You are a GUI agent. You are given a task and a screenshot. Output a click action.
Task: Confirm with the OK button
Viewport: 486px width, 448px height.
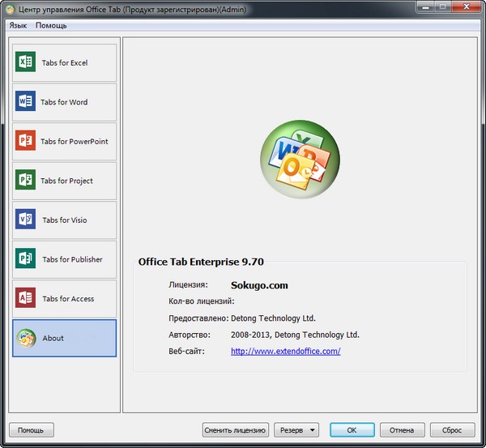[352, 430]
